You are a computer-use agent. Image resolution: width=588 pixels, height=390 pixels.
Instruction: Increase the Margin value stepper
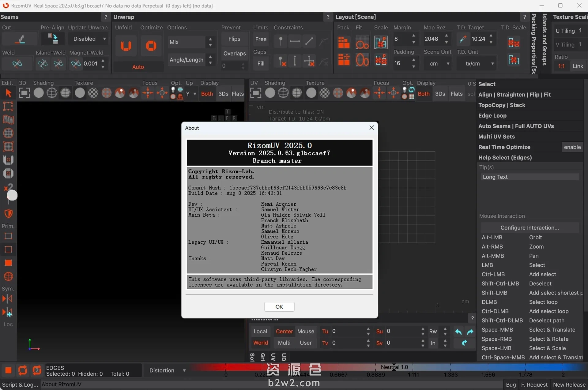pyautogui.click(x=414, y=36)
